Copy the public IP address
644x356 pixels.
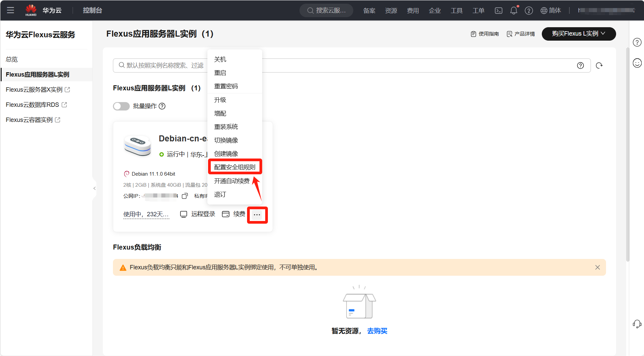185,196
